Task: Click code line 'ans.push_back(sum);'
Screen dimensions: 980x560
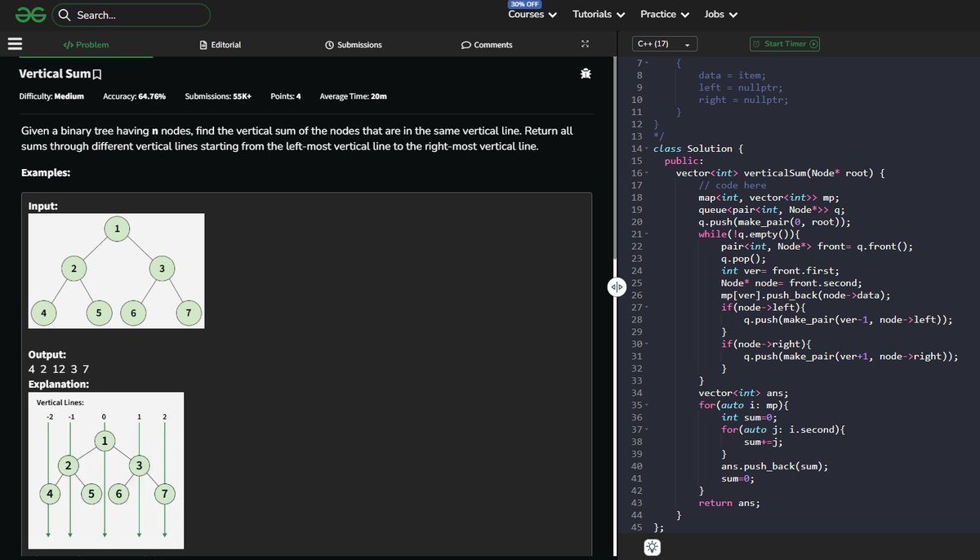Action: click(x=774, y=466)
